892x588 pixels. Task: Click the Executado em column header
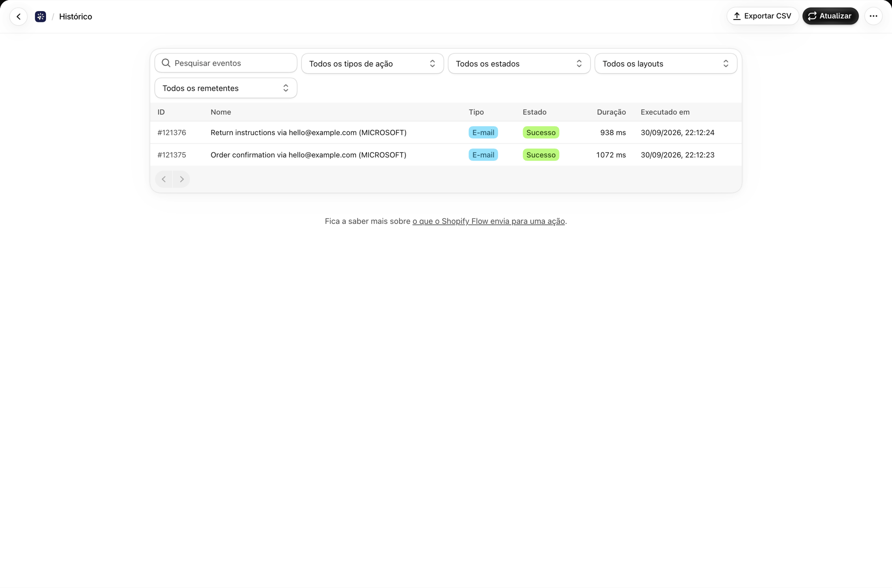[x=665, y=112]
